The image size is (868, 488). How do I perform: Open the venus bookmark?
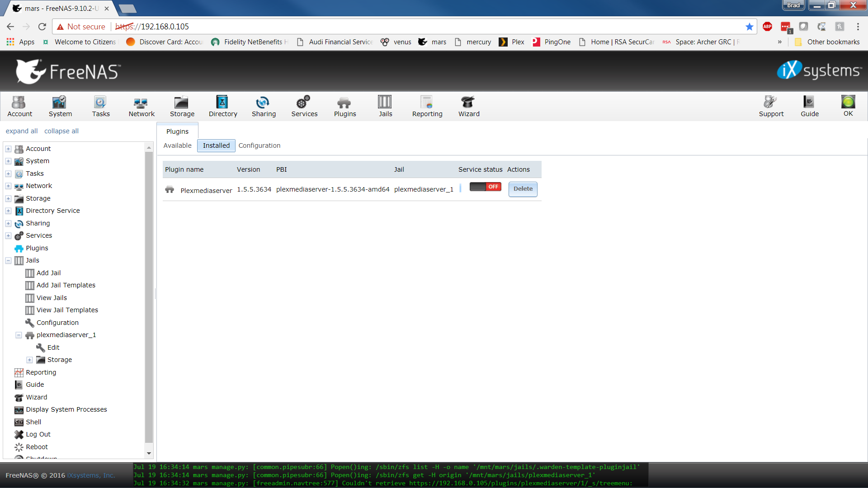point(396,42)
